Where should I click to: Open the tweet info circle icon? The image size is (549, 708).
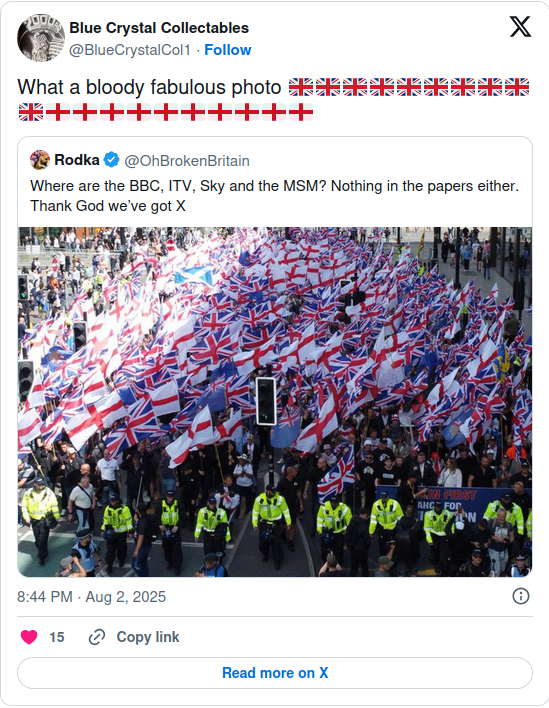[521, 596]
